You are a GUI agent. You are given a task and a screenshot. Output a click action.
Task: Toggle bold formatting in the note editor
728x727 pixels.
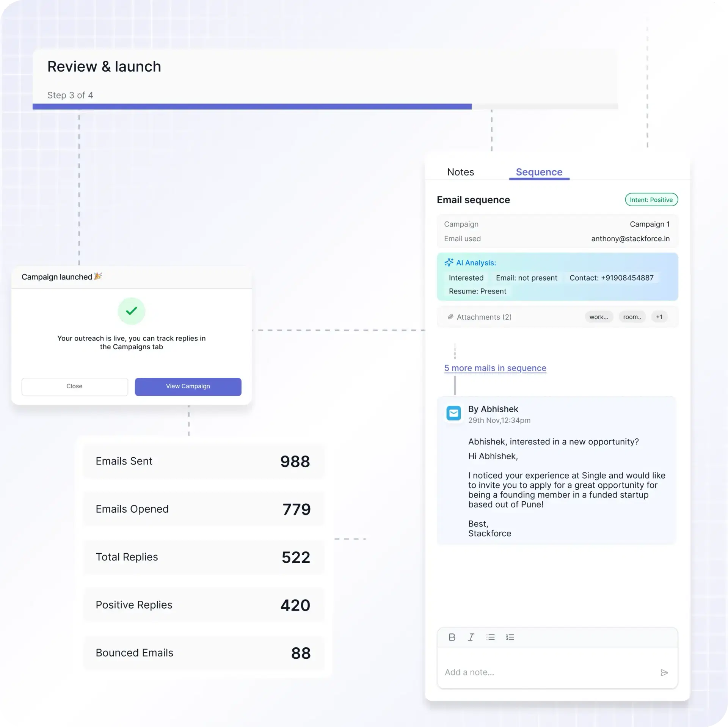coord(452,637)
